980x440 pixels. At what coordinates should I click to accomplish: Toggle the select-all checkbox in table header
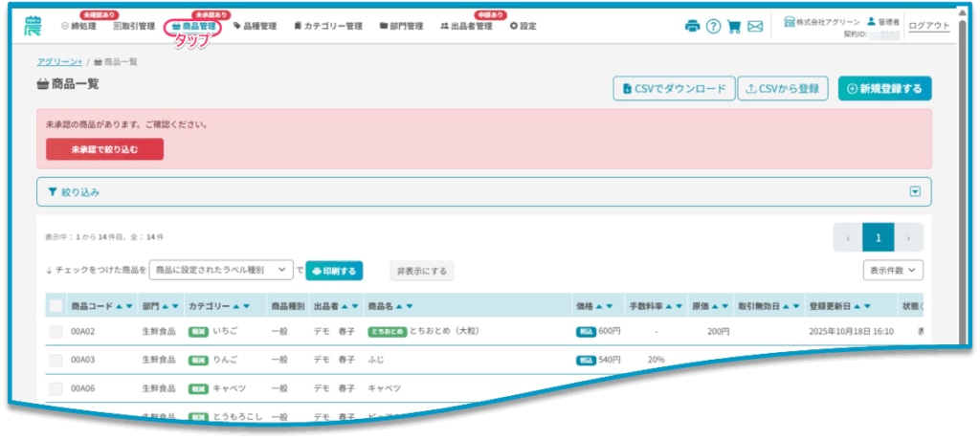tap(56, 306)
